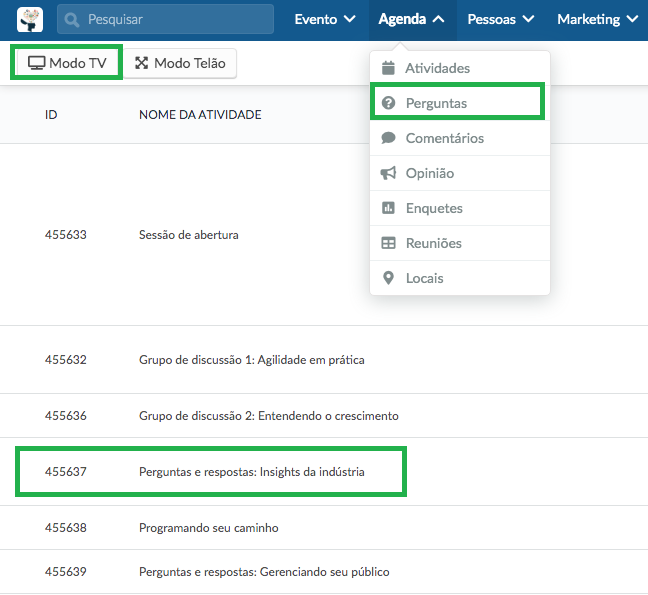Click the Modo TV button
The image size is (648, 595).
(67, 63)
